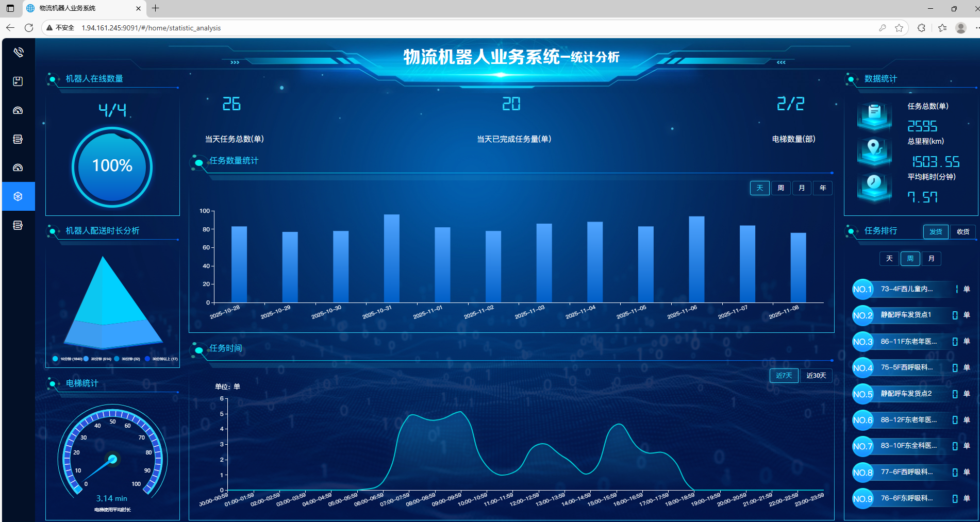This screenshot has width=980, height=522.
Task: Toggle the 30分钟以上 legend entry
Action: (161, 359)
